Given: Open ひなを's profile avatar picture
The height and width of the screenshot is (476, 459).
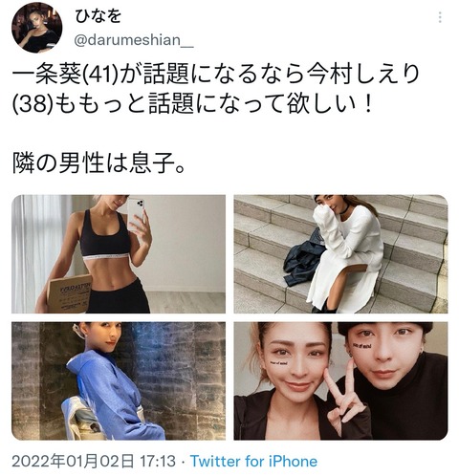Looking at the screenshot, I should tap(36, 27).
